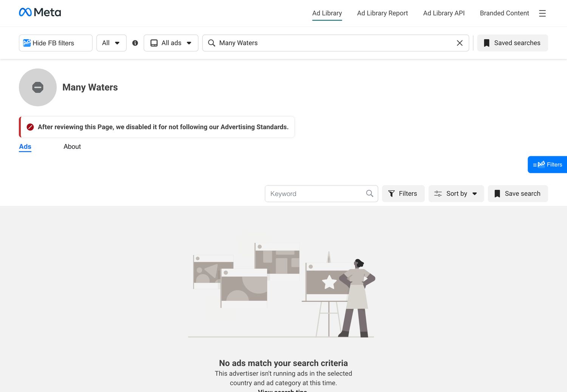Open the hamburger menu icon
Viewport: 567px width, 392px height.
pos(542,13)
